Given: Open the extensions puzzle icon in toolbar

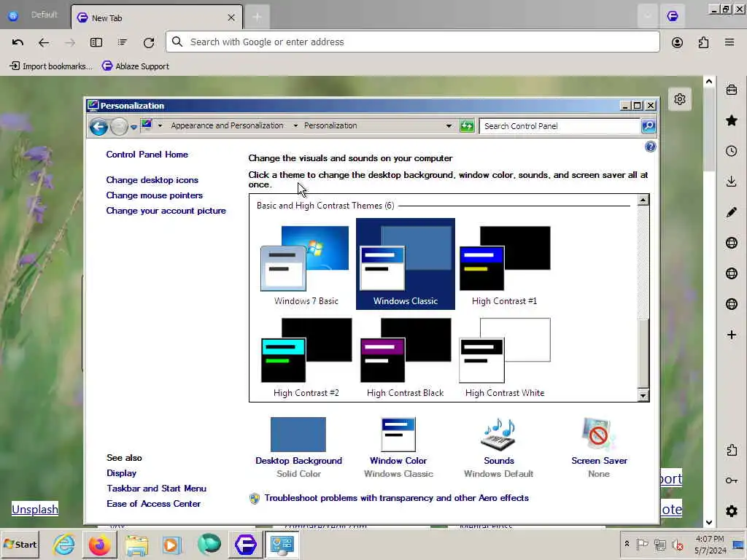Looking at the screenshot, I should tap(703, 42).
